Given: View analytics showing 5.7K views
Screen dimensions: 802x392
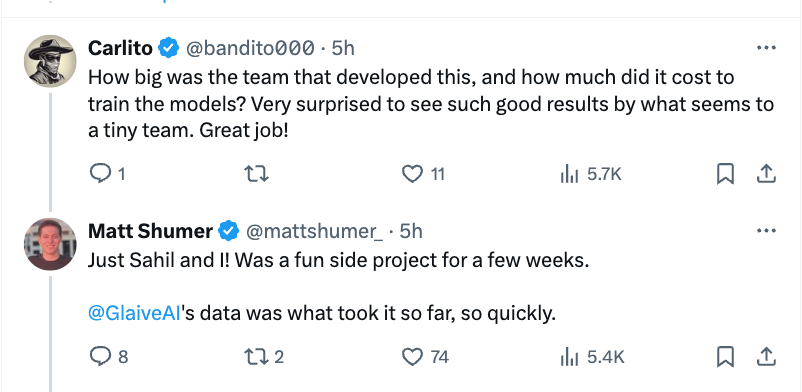Looking at the screenshot, I should 590,175.
